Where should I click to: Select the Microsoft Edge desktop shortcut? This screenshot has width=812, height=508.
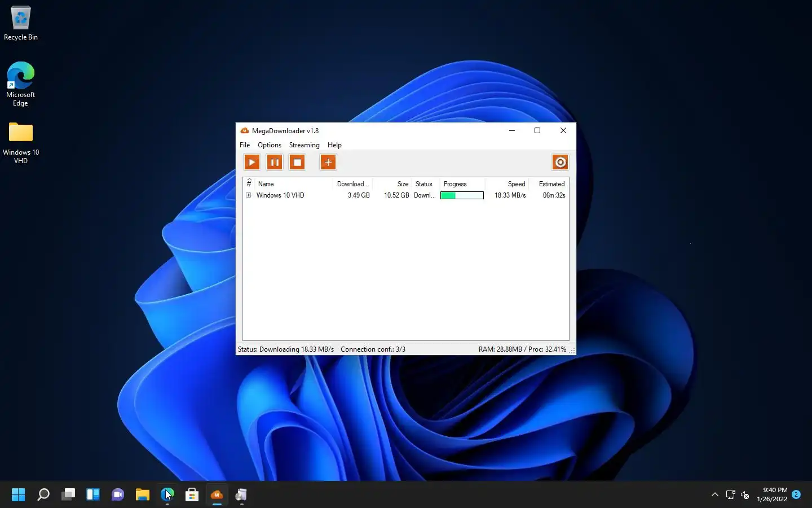pos(21,84)
